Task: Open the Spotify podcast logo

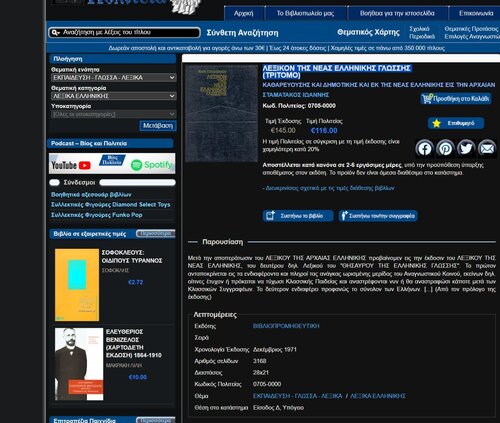Action: point(152,165)
